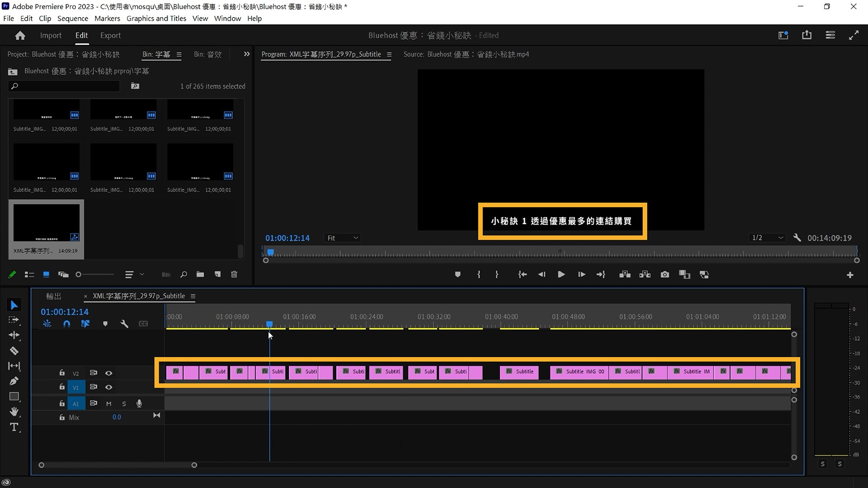The width and height of the screenshot is (868, 488).
Task: Step forward one frame
Action: point(581,274)
